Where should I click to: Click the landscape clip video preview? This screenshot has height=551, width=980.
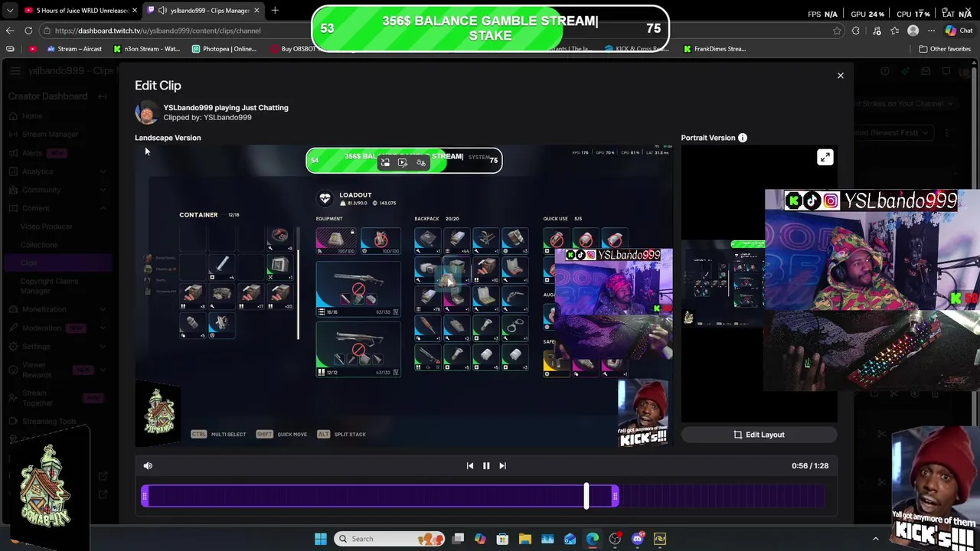pyautogui.click(x=403, y=295)
